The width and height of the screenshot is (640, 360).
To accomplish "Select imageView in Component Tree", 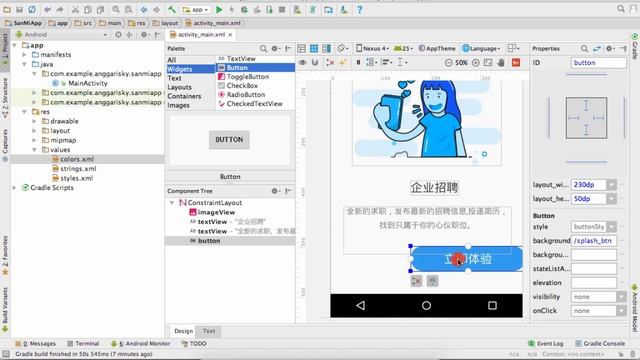I will coord(216,212).
